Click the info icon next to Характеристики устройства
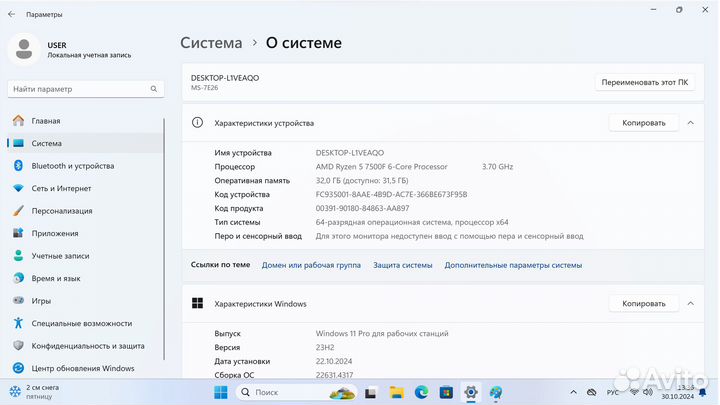Image resolution: width=720 pixels, height=405 pixels. 197,123
